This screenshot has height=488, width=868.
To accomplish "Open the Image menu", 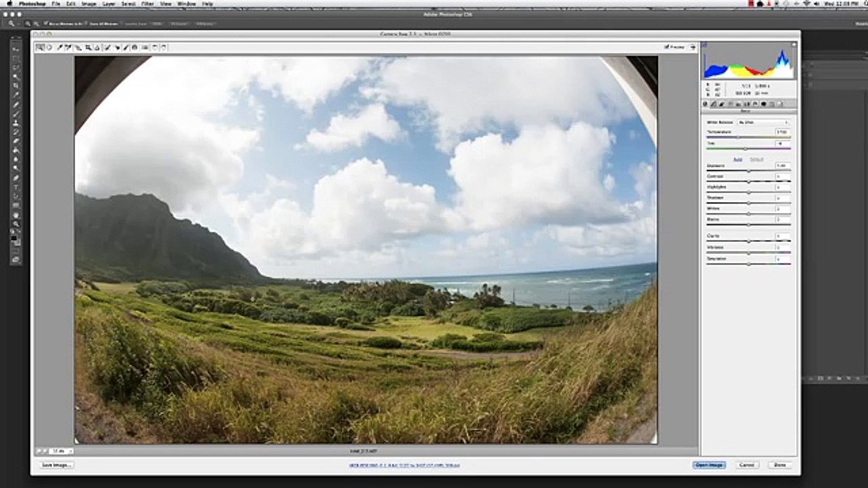I will 89,3.
